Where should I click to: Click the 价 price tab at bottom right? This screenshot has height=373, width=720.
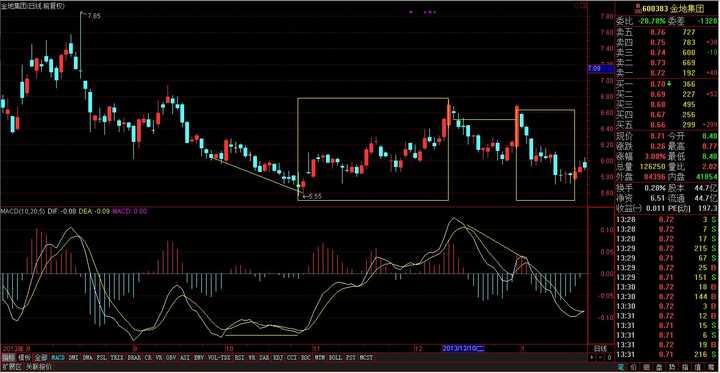633,367
